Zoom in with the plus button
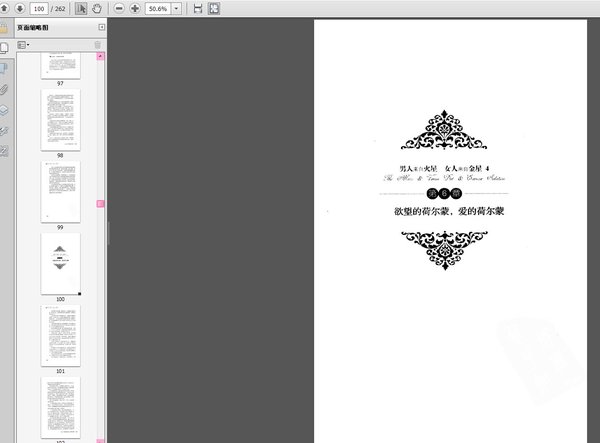The width and height of the screenshot is (600, 443). coord(135,8)
